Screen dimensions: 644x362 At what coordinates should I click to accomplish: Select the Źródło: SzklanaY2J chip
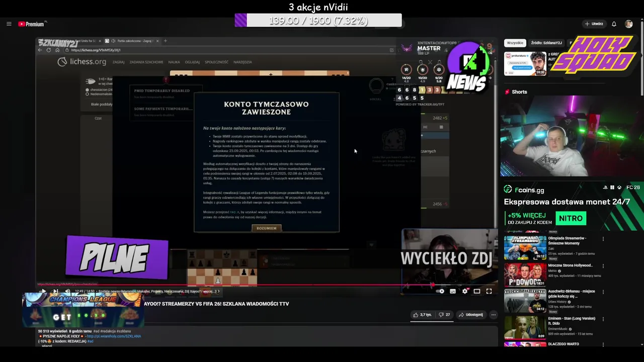click(546, 43)
